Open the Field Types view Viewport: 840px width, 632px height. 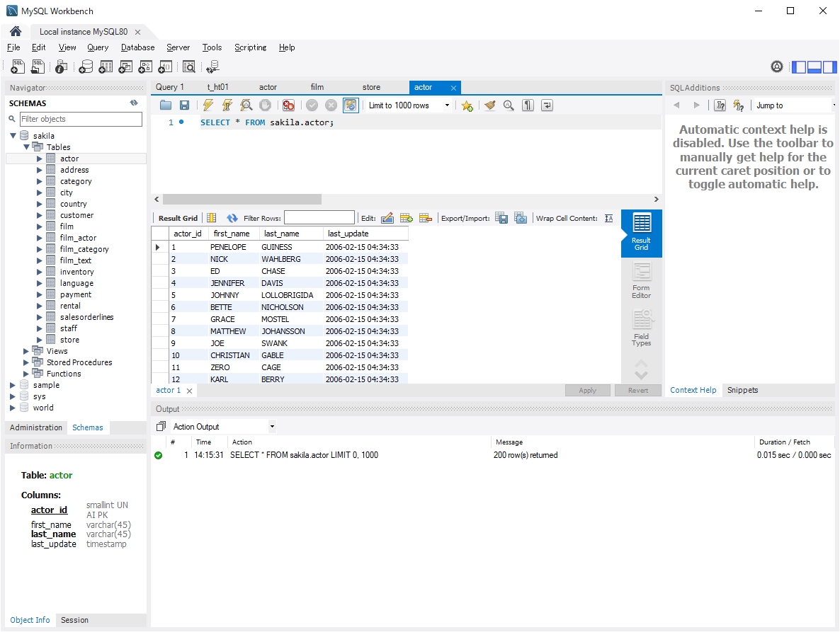tap(641, 328)
